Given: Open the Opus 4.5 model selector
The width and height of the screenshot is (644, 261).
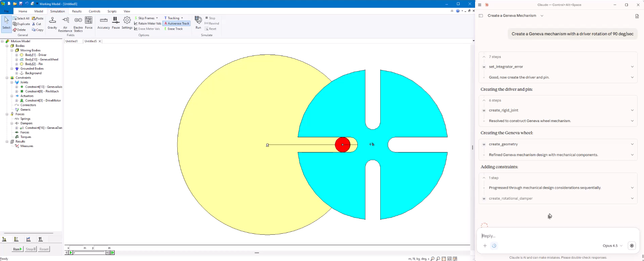Looking at the screenshot, I should coord(612,245).
